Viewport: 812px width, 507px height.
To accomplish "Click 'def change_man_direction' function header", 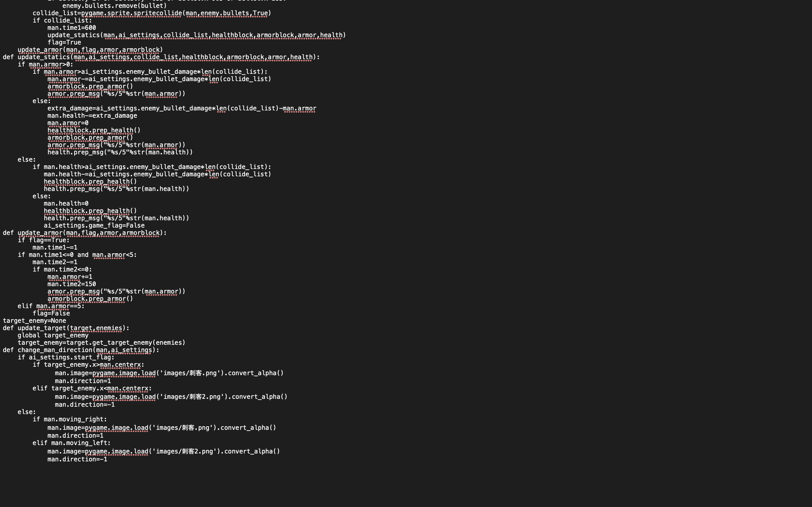I will 81,350.
